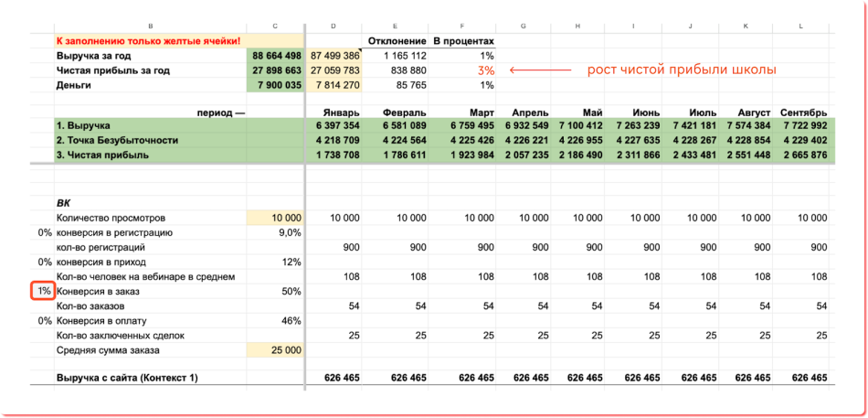868x418 pixels.
Task: Select the red-outlined 1% cell
Action: [x=43, y=291]
